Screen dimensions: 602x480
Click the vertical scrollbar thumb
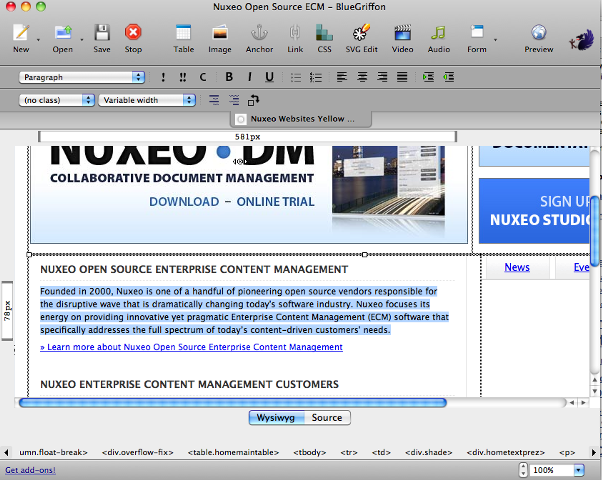click(x=594, y=230)
